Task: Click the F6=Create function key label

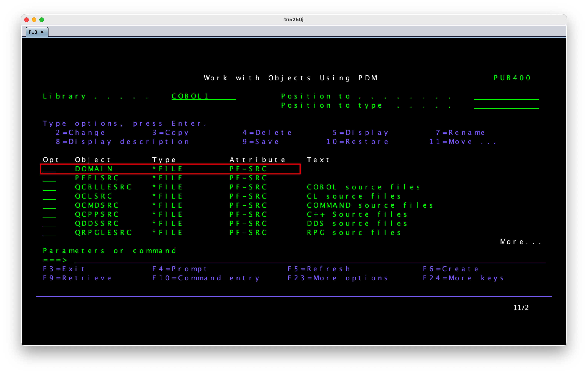Action: point(451,269)
